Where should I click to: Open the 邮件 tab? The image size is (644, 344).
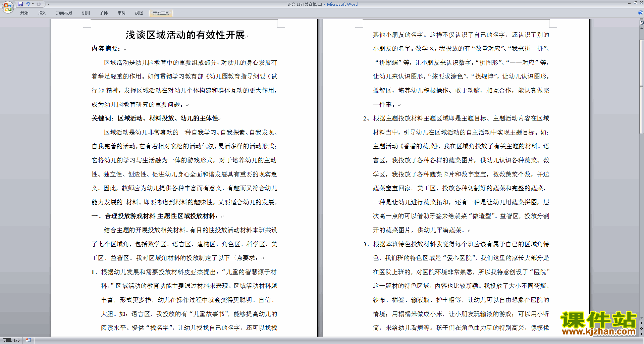pos(104,13)
